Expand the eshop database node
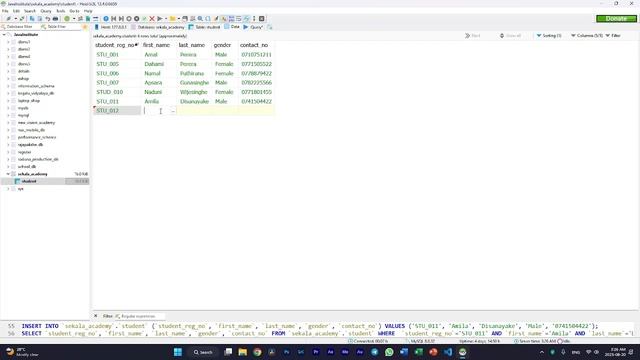Image resolution: width=640 pixels, height=360 pixels. (8, 79)
